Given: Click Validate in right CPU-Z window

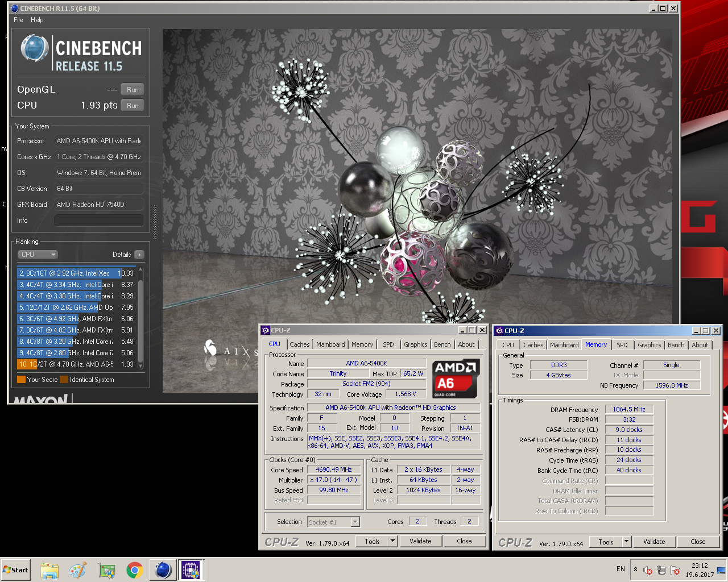Looking at the screenshot, I should point(654,542).
